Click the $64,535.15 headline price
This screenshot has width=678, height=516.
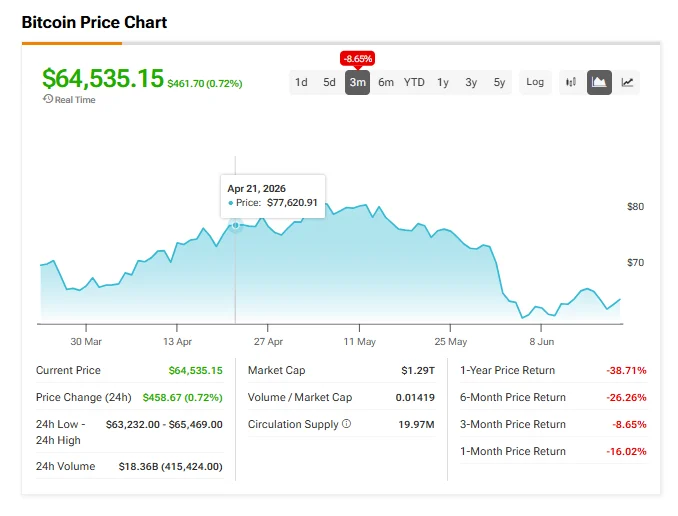[103, 78]
